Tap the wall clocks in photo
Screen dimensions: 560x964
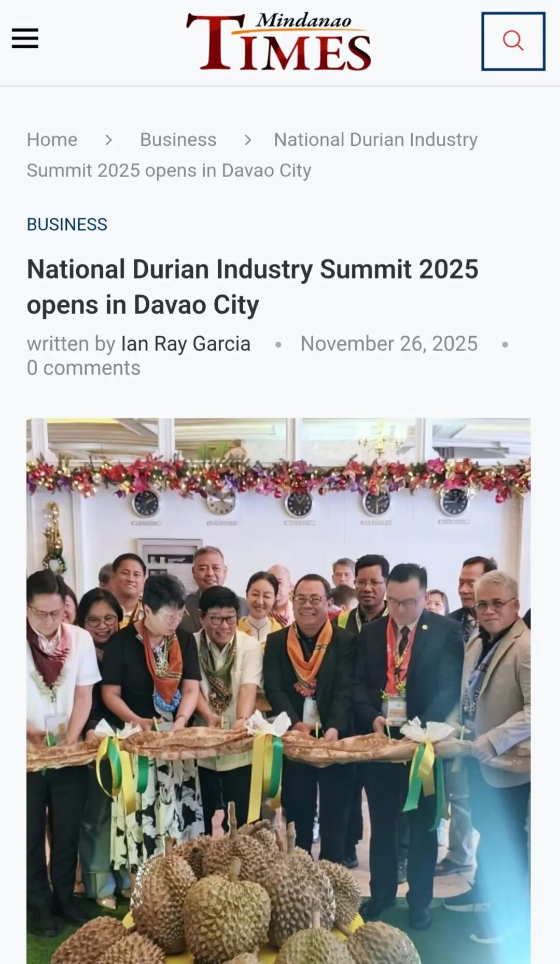300,503
